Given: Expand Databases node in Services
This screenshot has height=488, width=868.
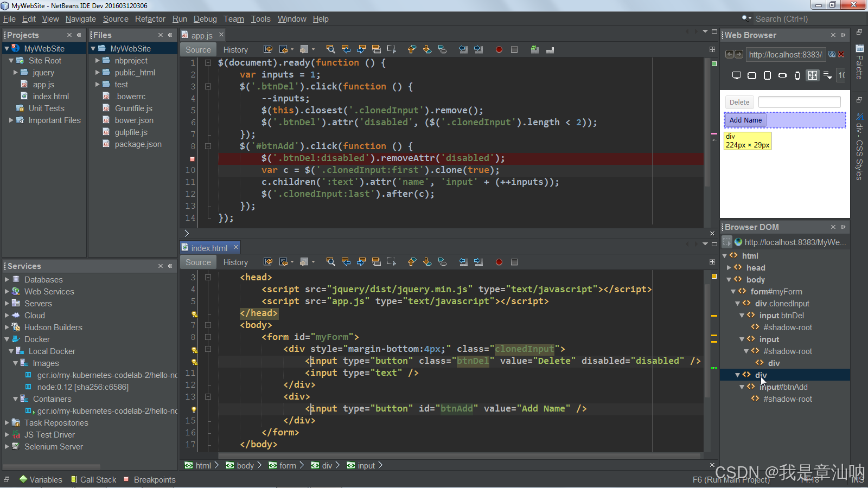Looking at the screenshot, I should tap(7, 280).
